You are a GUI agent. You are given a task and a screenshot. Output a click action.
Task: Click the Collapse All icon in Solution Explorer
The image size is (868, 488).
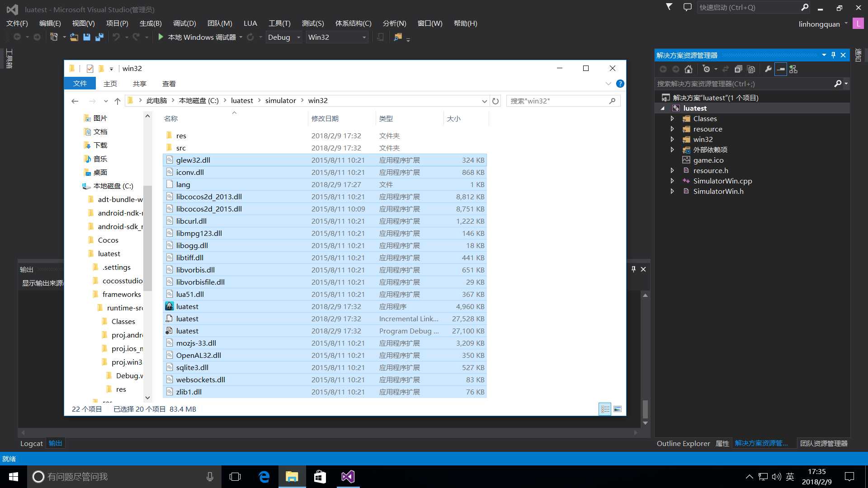pyautogui.click(x=738, y=69)
